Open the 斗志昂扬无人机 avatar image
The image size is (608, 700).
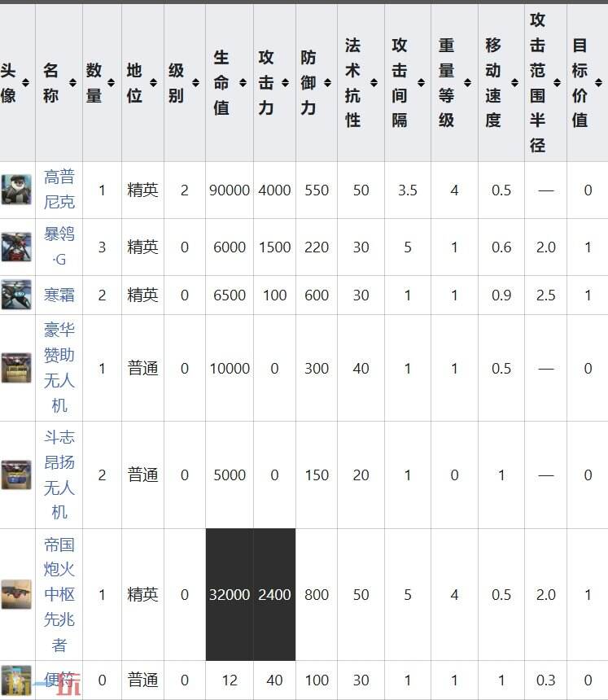[x=16, y=475]
